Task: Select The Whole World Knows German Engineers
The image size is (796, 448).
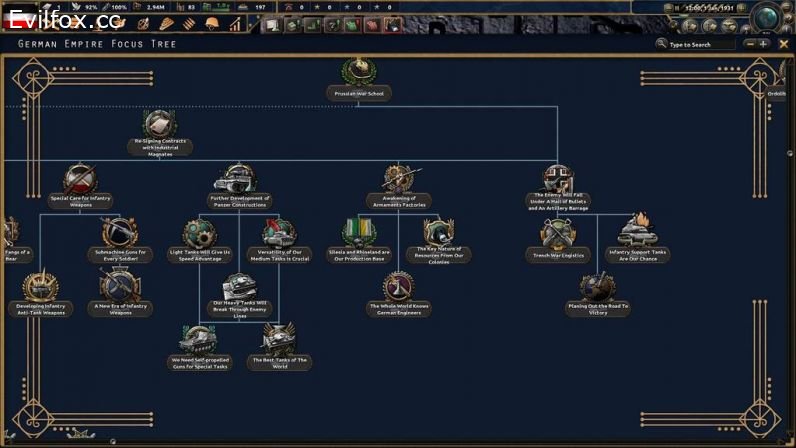Action: click(399, 289)
